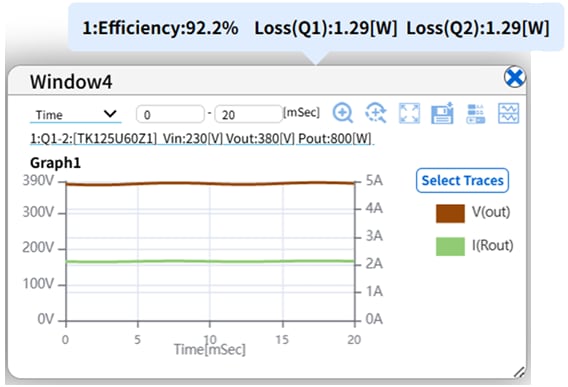Click the 390V axis label
The width and height of the screenshot is (568, 387).
pyautogui.click(x=38, y=180)
